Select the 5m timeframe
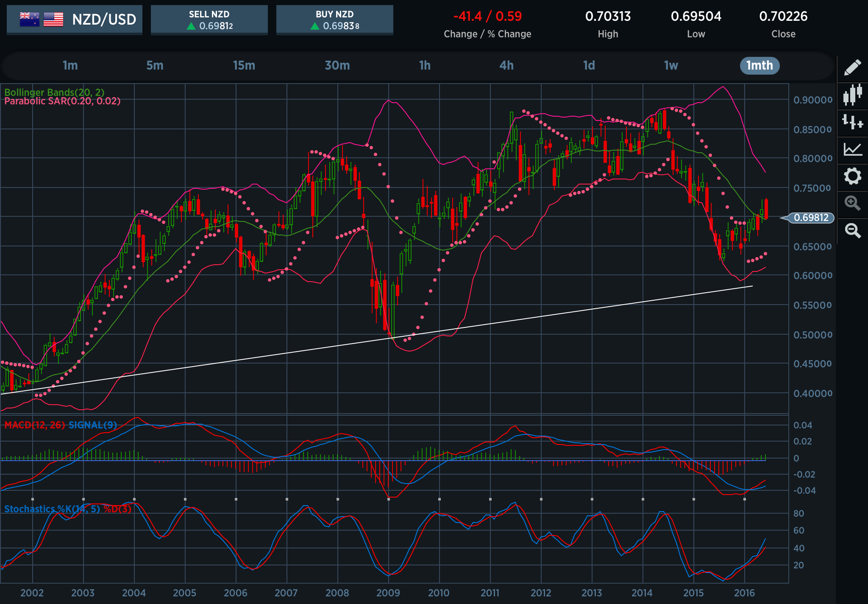Viewport: 868px width, 604px height. (x=155, y=65)
